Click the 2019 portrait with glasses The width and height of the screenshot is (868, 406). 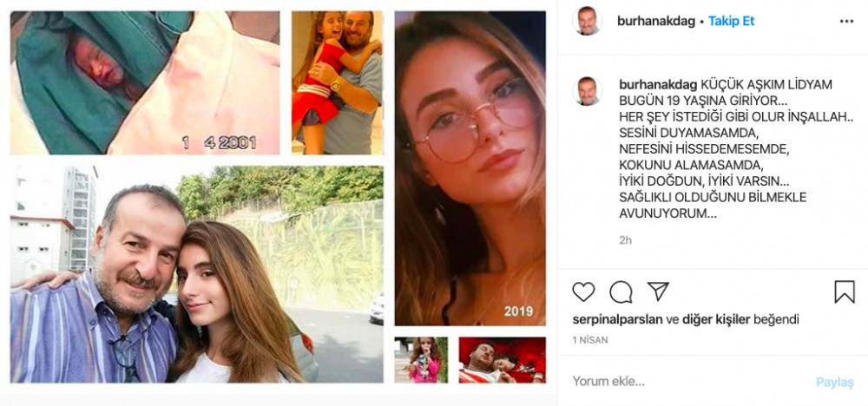[x=470, y=168]
